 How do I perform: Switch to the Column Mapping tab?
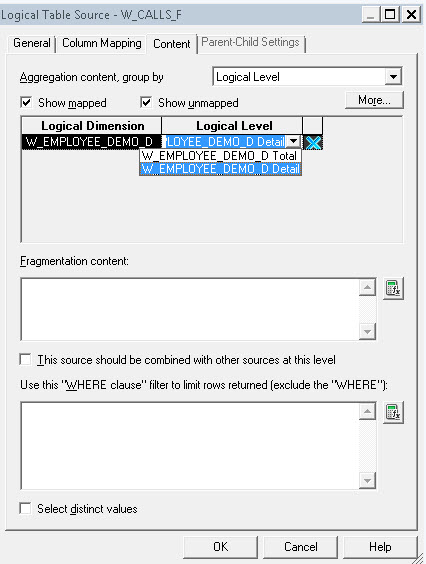[x=101, y=43]
